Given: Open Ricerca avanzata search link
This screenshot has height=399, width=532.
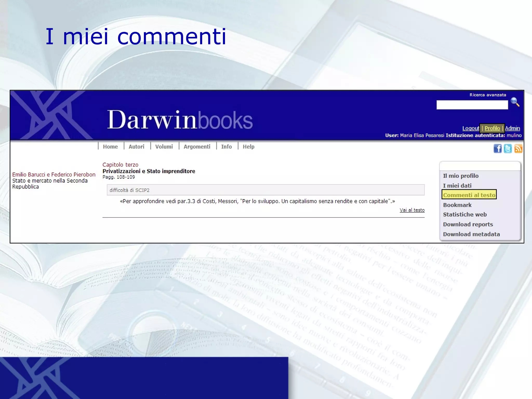Looking at the screenshot, I should (x=488, y=95).
